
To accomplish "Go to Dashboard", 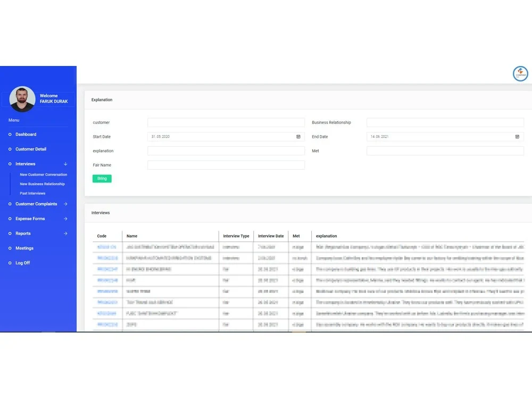I will [x=26, y=135].
